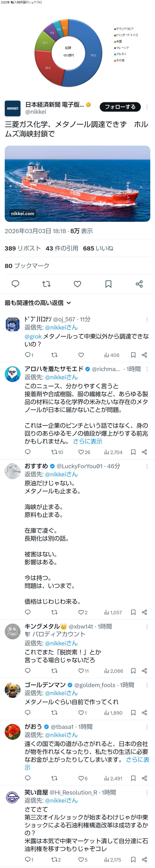Show more of the アロハを着たサモエド reply (さらに表示)
155x868 pixels.
coord(88,441)
